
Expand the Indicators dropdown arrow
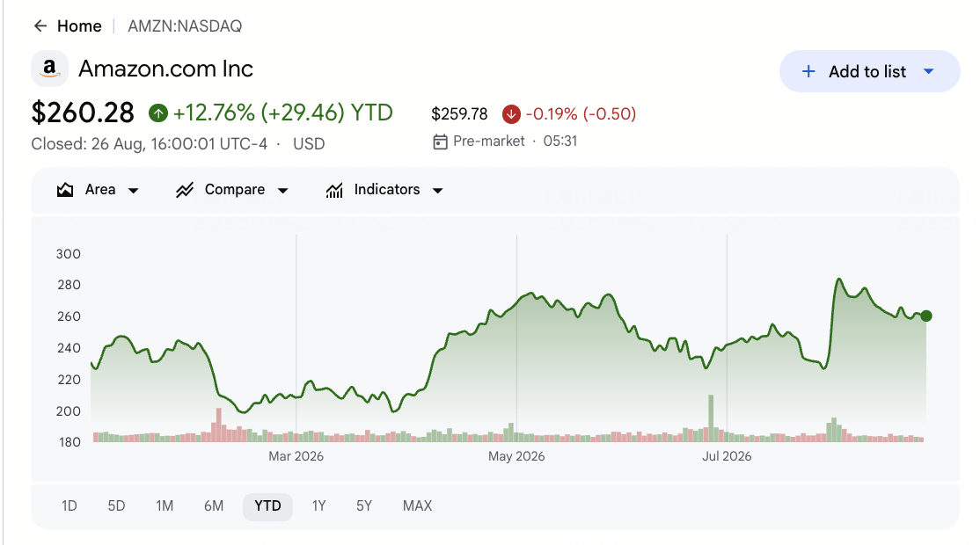tap(437, 191)
